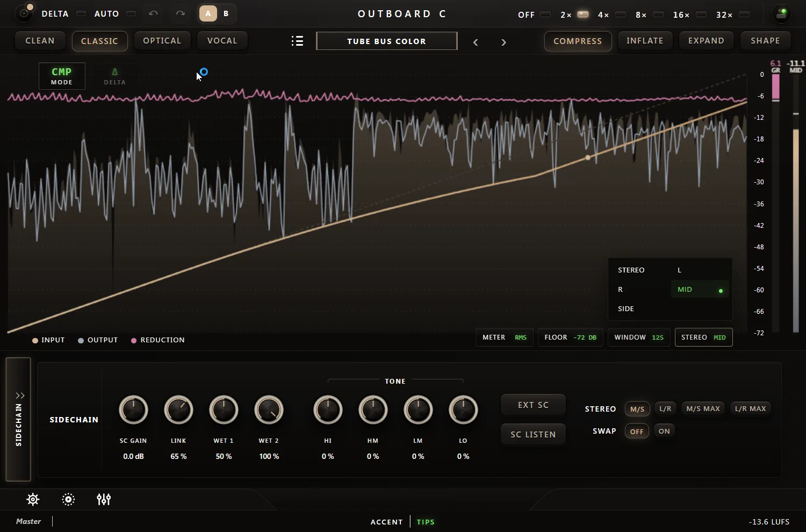
Task: Toggle INPUT graph legend
Action: [48, 340]
